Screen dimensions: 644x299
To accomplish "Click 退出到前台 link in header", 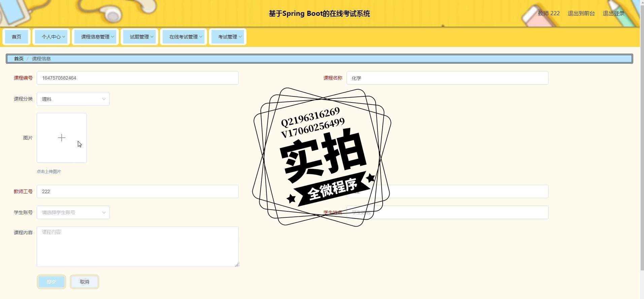I will (x=581, y=13).
